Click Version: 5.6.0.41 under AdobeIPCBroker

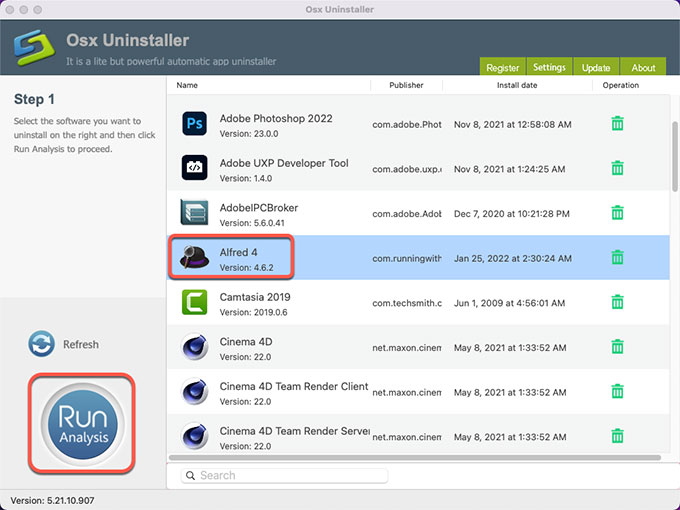click(252, 223)
